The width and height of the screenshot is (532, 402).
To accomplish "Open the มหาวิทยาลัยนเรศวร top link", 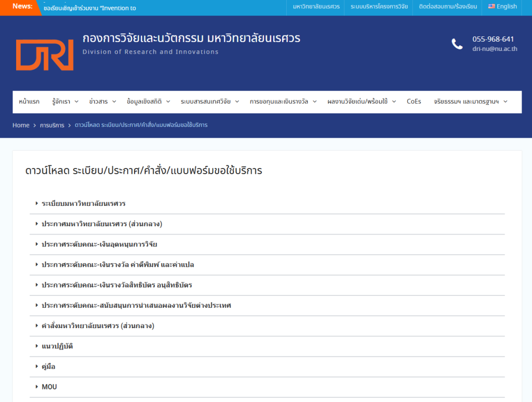I will click(316, 7).
